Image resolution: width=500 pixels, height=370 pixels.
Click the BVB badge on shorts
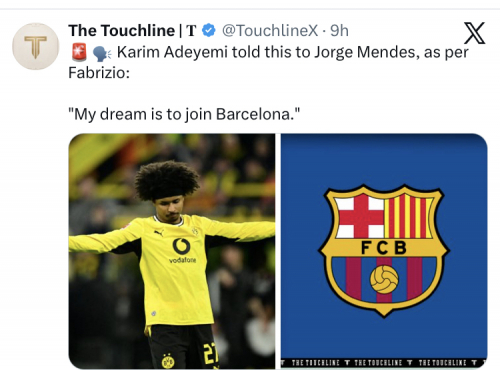[167, 361]
